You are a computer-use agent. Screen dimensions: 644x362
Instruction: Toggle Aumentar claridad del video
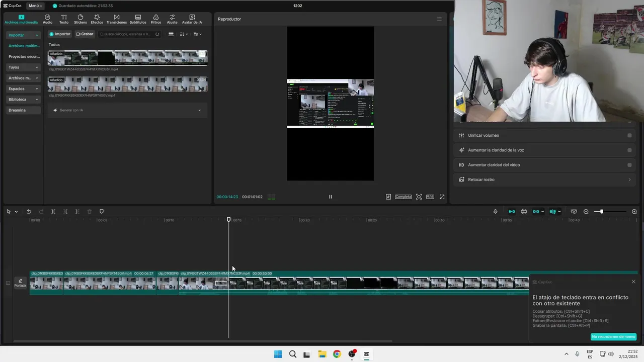[x=629, y=165]
